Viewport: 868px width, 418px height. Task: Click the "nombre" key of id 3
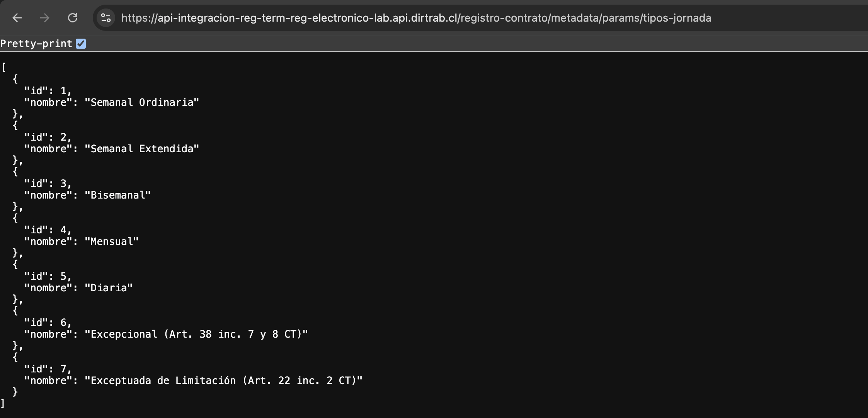(x=48, y=195)
